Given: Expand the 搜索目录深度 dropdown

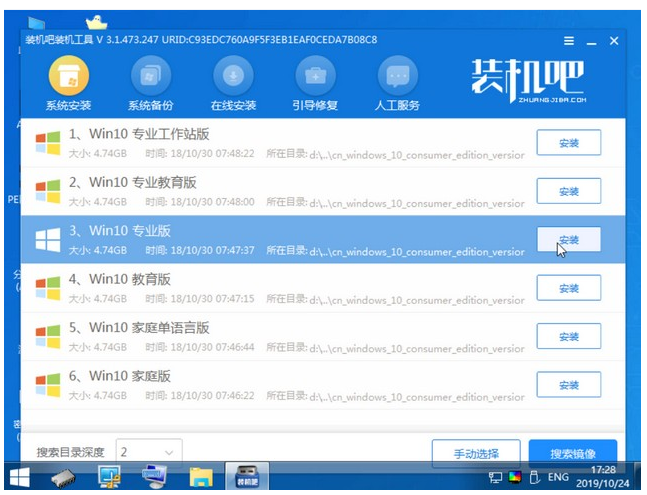Looking at the screenshot, I should tap(149, 452).
